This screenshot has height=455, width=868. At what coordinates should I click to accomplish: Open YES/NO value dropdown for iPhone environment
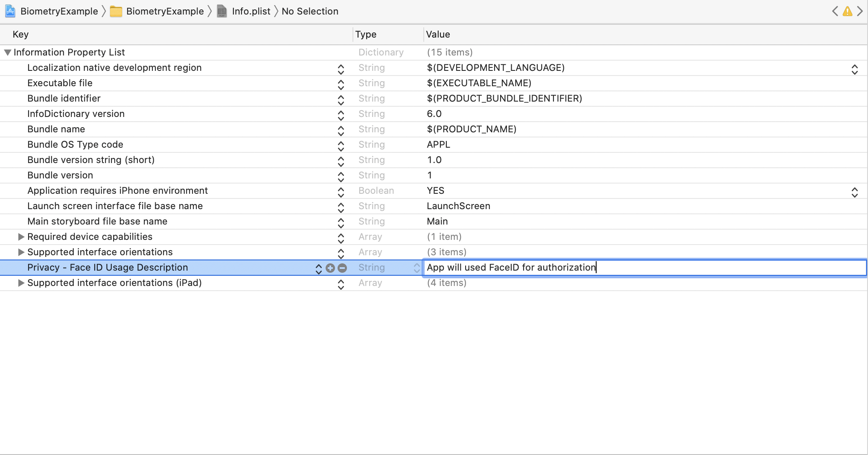pyautogui.click(x=854, y=192)
